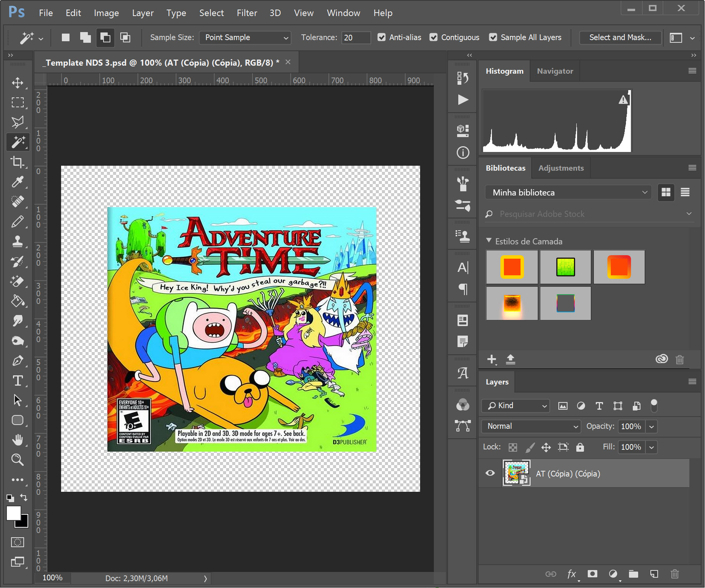Uncheck the Anti-alias checkbox
Viewport: 705px width, 588px height.
[x=381, y=37]
